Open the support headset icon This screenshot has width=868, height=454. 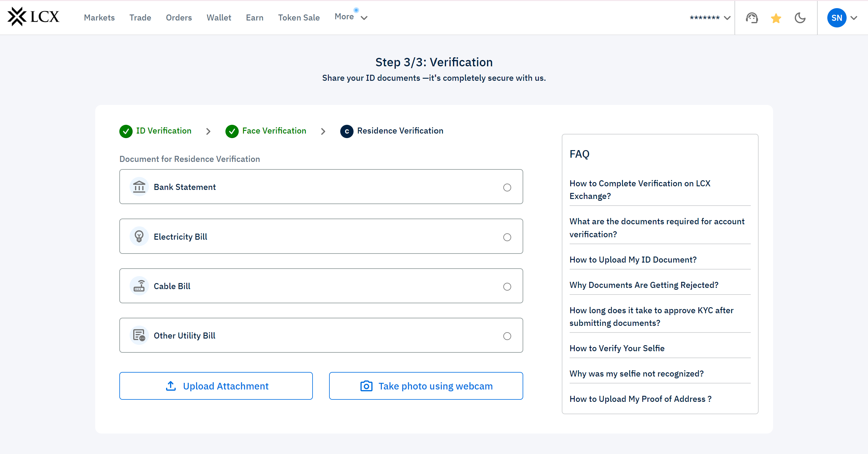(751, 18)
